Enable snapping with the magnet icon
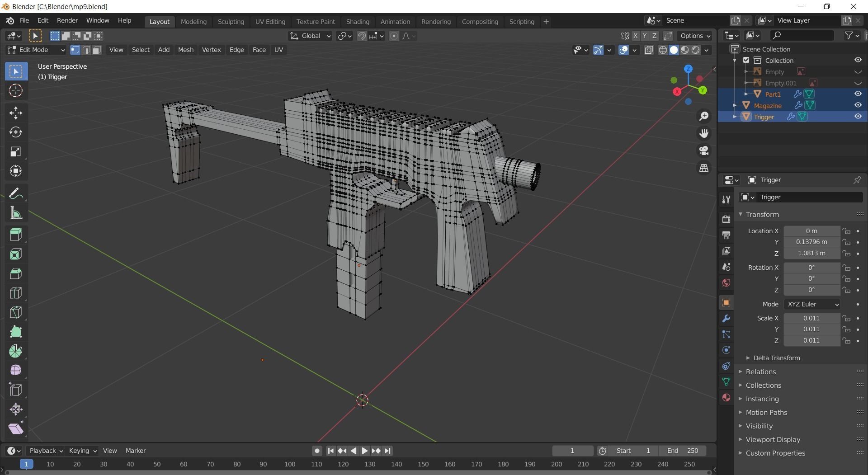The height and width of the screenshot is (475, 868). pyautogui.click(x=361, y=36)
